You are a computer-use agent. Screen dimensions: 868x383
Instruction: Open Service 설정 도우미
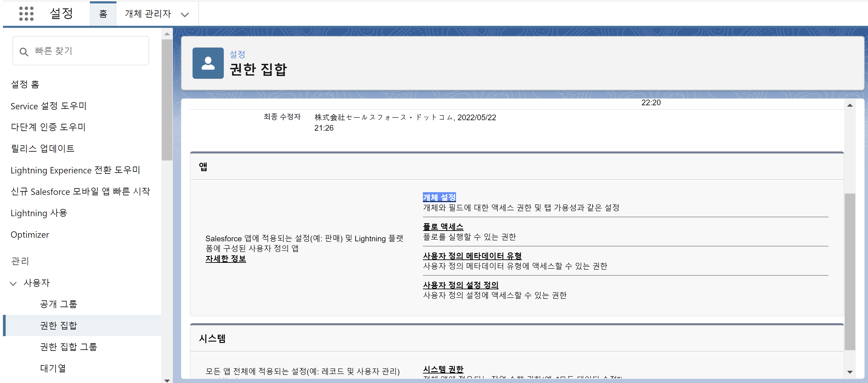[x=48, y=106]
